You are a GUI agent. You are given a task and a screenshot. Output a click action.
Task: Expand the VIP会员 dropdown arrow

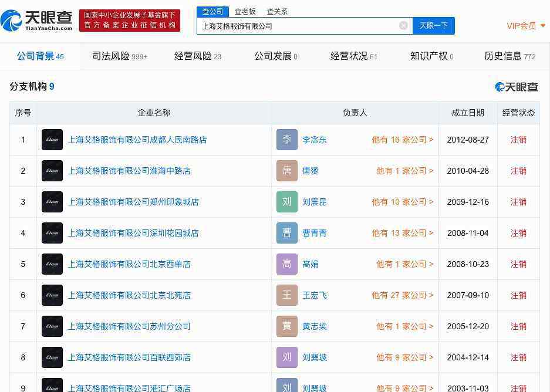[543, 26]
